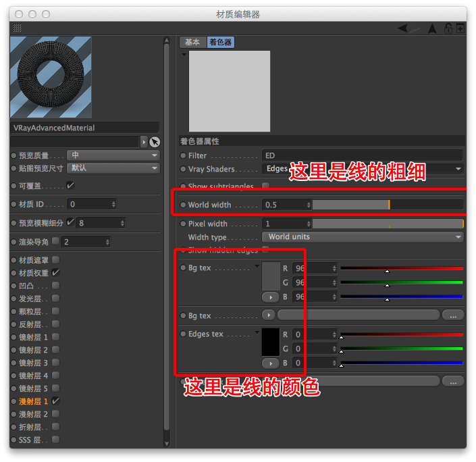Click the gray shader preview thumbnail
Image resolution: width=476 pixels, height=462 pixels.
(230, 91)
